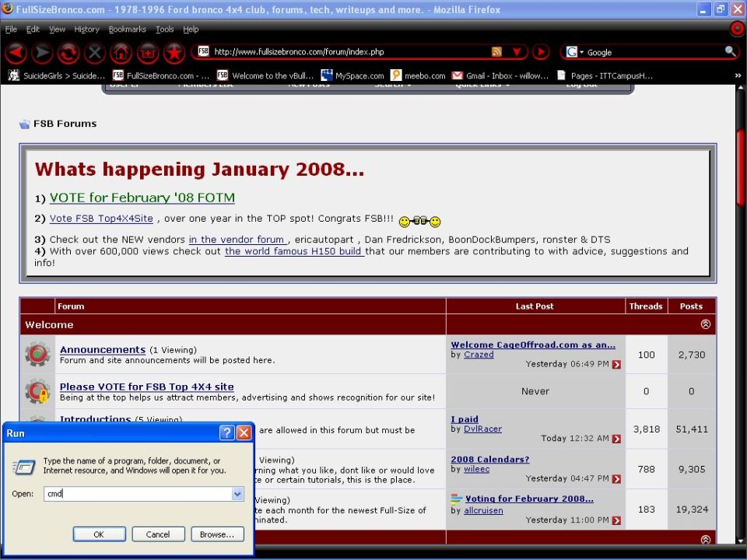Open the Google search engine selector
The height and width of the screenshot is (560, 747).
[x=574, y=52]
